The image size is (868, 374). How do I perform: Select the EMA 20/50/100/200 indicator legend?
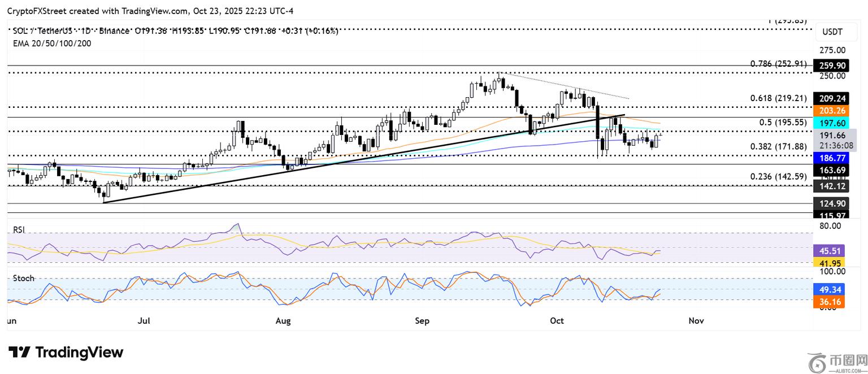point(52,43)
